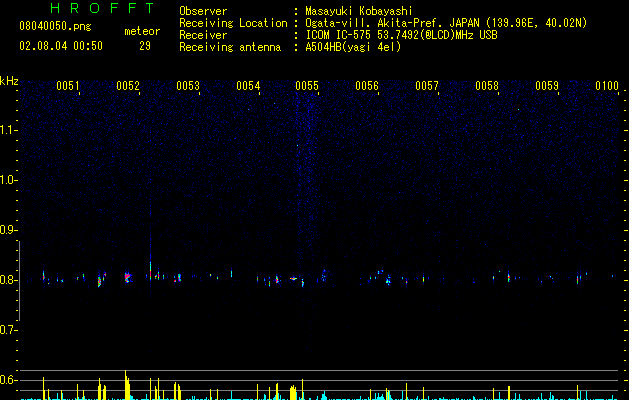Click the 1.1 kHz axis label
The width and height of the screenshot is (629, 400).
pyautogui.click(x=8, y=130)
